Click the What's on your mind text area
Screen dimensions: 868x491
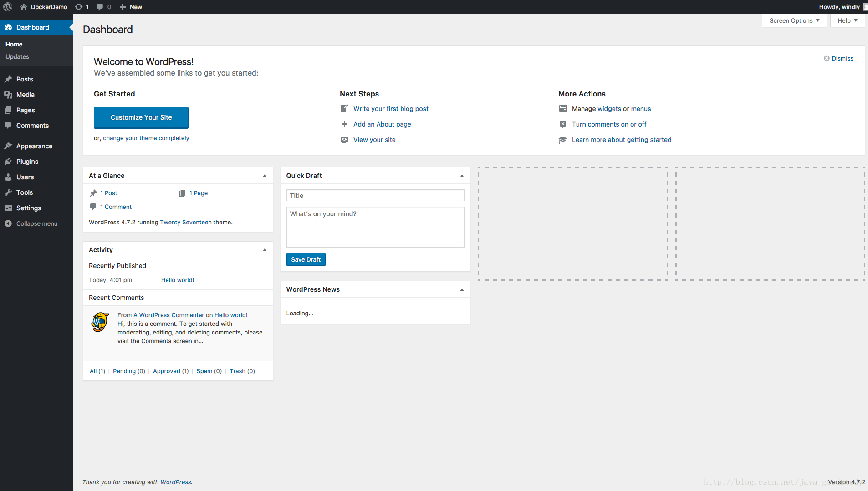tap(375, 227)
